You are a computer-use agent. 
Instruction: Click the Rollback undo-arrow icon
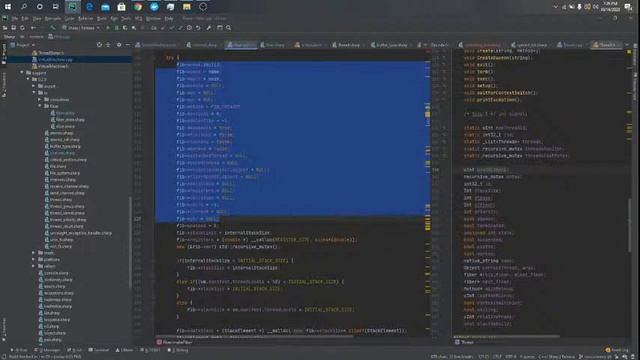pyautogui.click(x=198, y=28)
